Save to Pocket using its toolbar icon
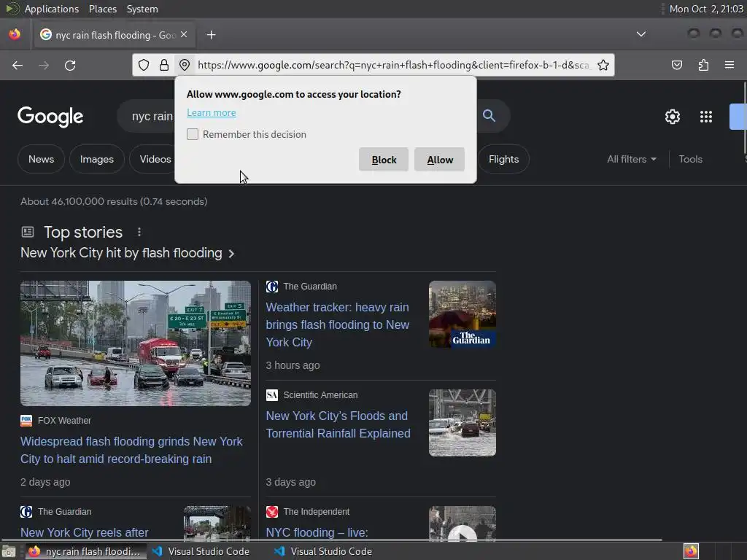 click(676, 65)
